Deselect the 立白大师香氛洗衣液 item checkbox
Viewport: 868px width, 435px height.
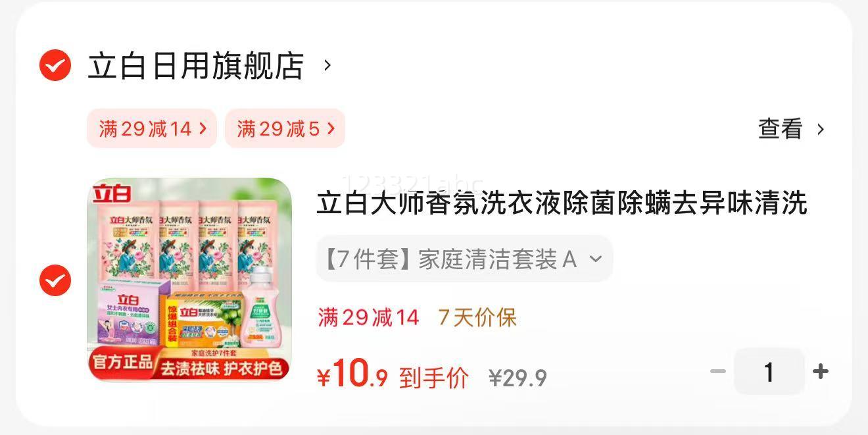tap(55, 280)
